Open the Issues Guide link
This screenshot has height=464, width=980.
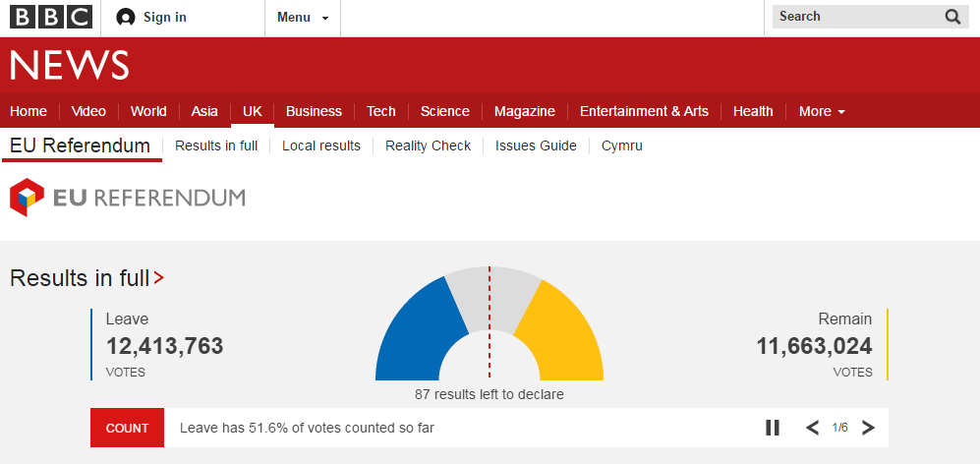536,145
